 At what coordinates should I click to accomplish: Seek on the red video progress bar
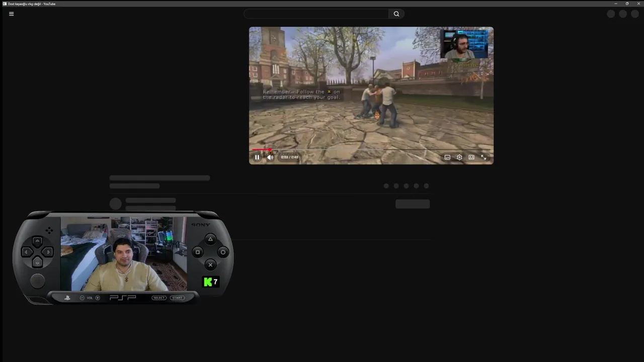click(371, 149)
